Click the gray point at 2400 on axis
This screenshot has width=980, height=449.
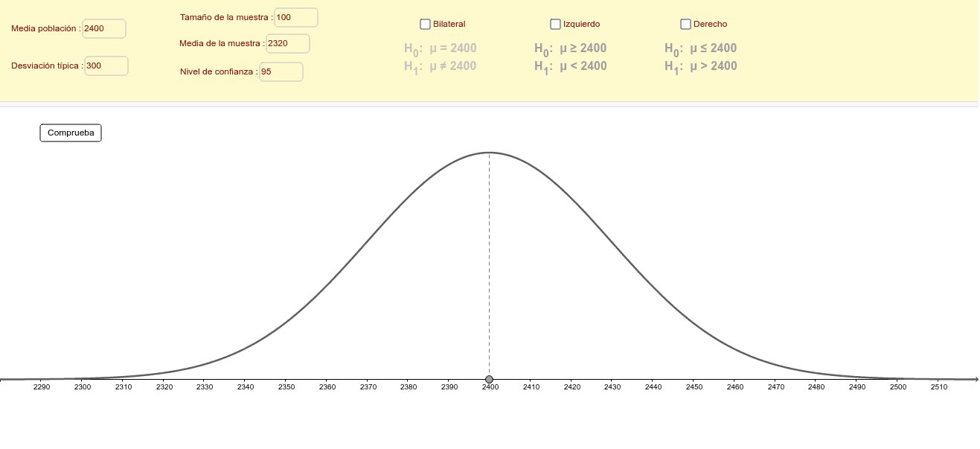coord(489,379)
